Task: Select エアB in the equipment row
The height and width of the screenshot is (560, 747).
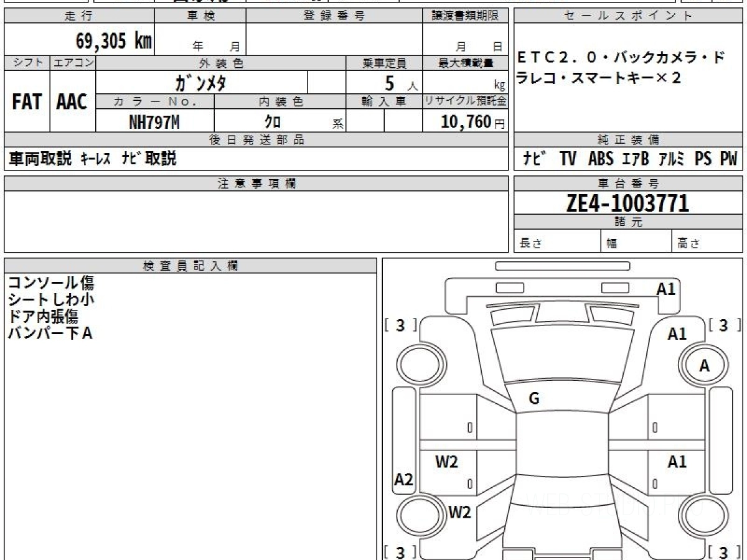Action: pyautogui.click(x=636, y=159)
